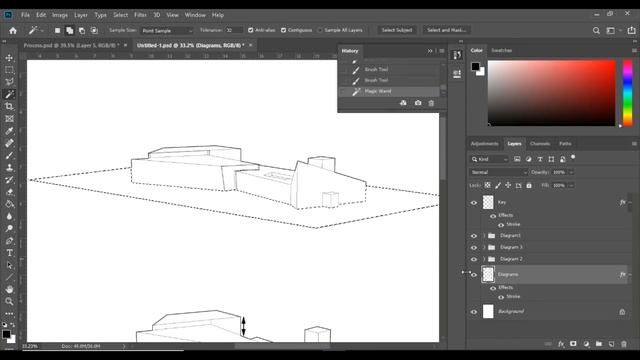640x360 pixels.
Task: Select the Eraser tool
Action: (9, 192)
